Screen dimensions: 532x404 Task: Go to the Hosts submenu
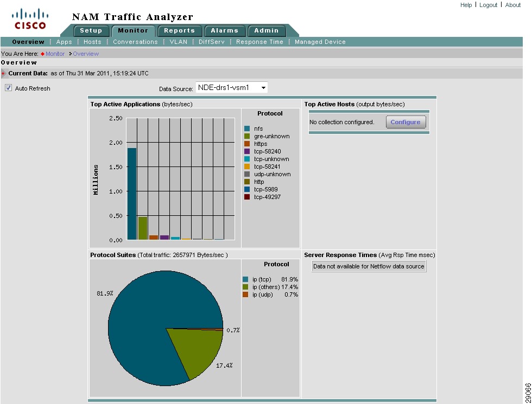pyautogui.click(x=92, y=42)
